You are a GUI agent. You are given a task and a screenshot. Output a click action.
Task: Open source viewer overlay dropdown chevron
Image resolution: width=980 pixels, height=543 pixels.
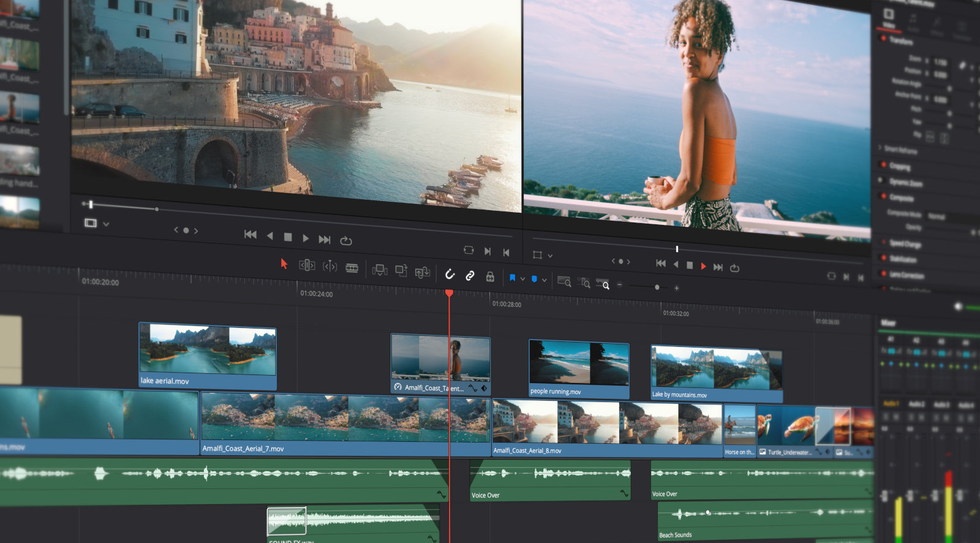[x=106, y=224]
